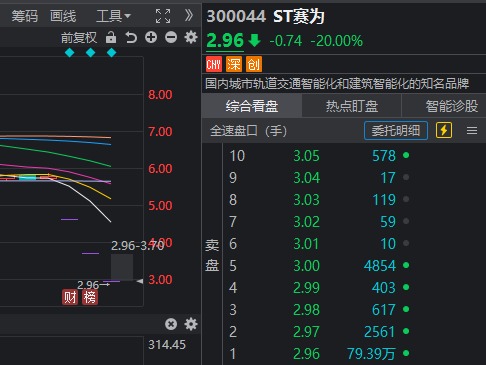Toggle 前复权 price adjustment mode

point(79,37)
